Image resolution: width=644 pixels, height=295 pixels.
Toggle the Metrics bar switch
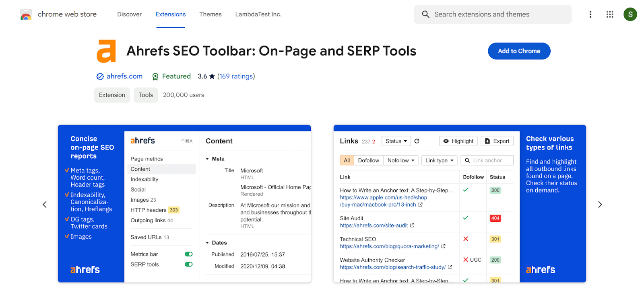(189, 254)
